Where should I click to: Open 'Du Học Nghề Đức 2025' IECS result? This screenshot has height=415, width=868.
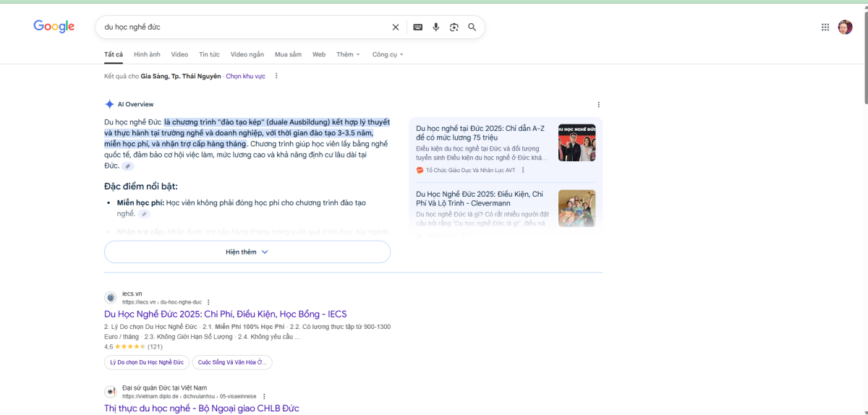pyautogui.click(x=226, y=314)
